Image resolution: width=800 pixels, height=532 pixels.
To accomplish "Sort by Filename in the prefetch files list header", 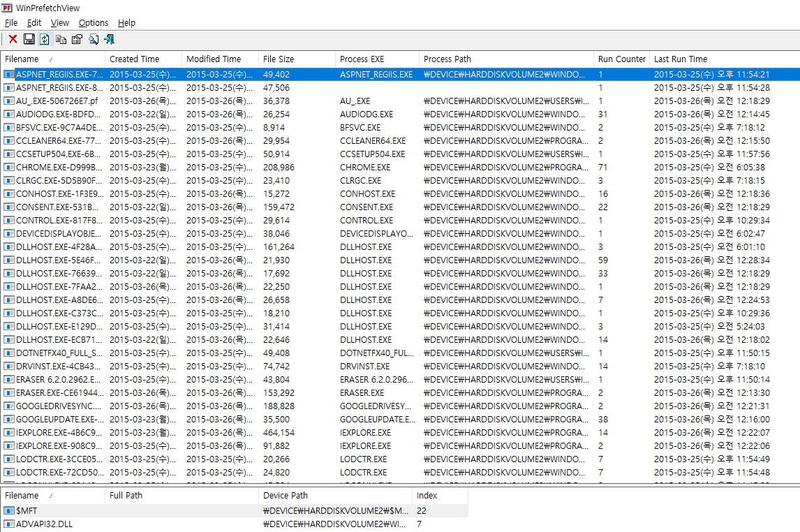I will pyautogui.click(x=52, y=59).
